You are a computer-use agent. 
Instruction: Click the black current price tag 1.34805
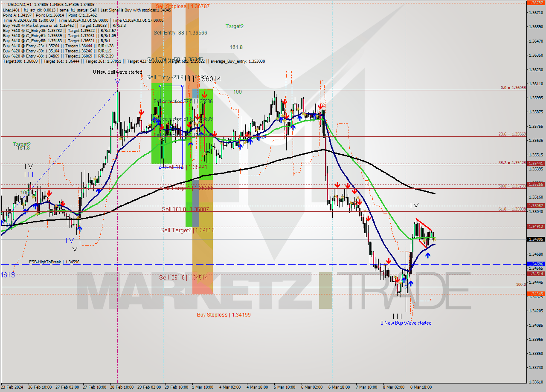(x=535, y=239)
